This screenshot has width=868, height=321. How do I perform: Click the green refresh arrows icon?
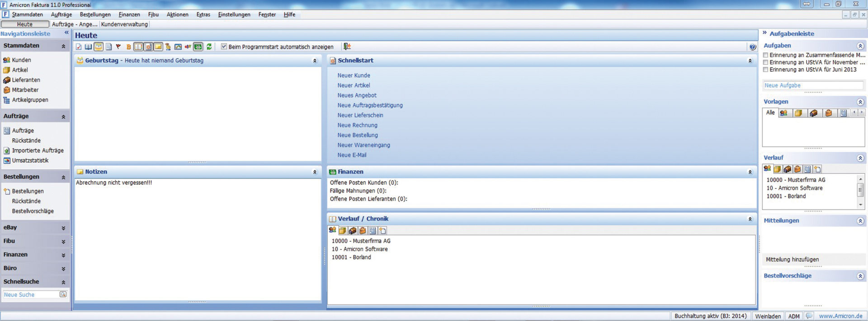tap(209, 47)
